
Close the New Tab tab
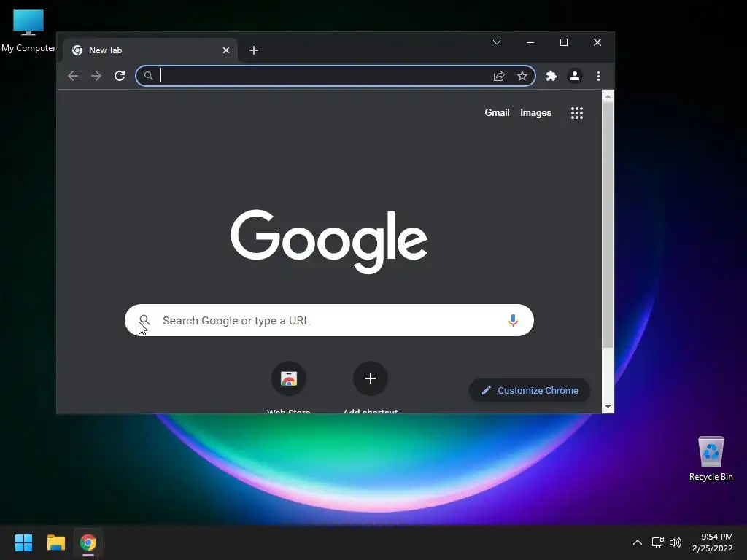(x=226, y=50)
